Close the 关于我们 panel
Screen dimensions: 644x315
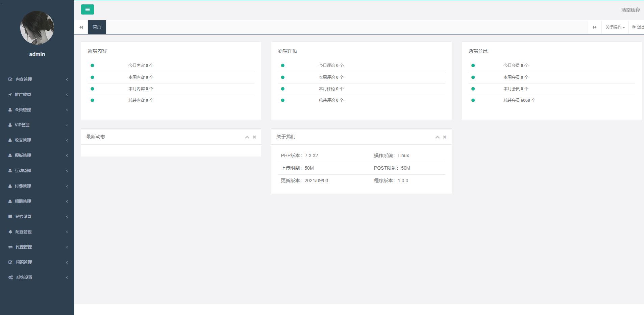[x=445, y=137]
